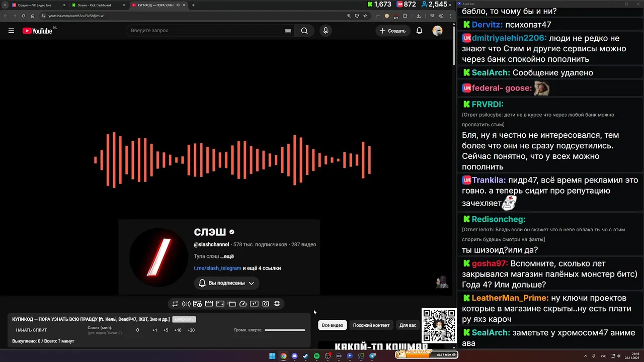
Task: Click the 'Копировать' button next to the title
Action: point(184,319)
